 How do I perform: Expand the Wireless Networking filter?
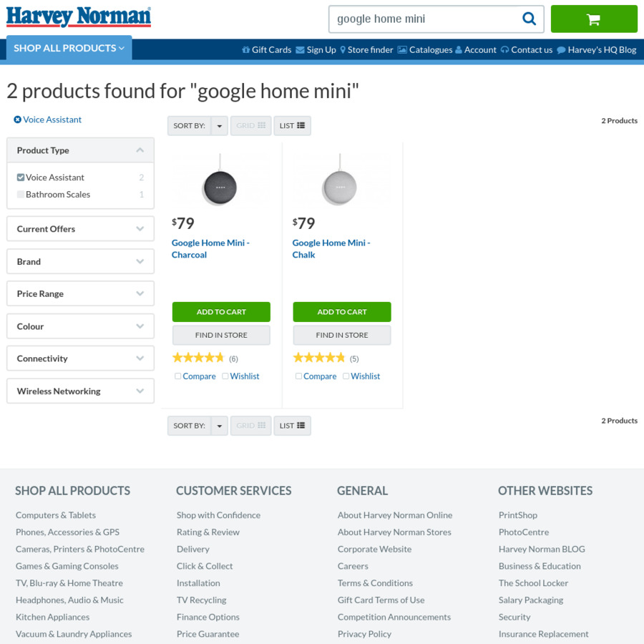tap(80, 391)
